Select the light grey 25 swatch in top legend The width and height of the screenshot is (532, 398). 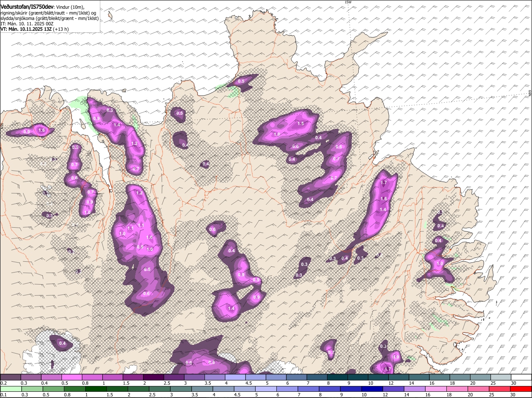(x=501, y=377)
